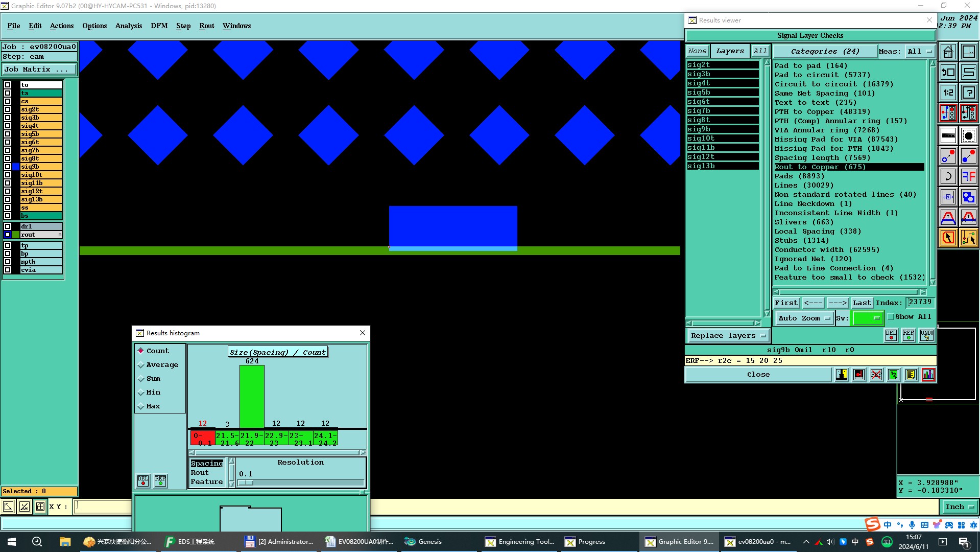980x552 pixels.
Task: Click the blue overlapping shapes icon
Action: 969,197
